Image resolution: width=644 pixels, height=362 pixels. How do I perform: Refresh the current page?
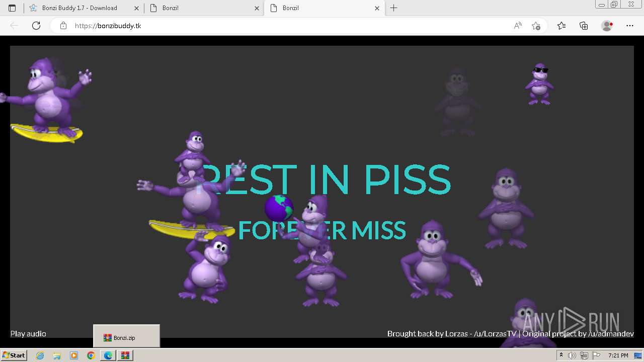pos(36,26)
